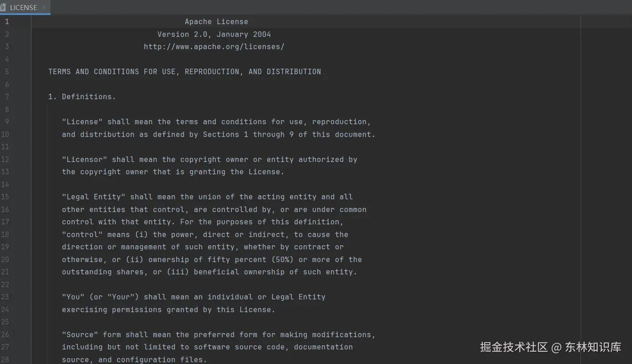This screenshot has height=364, width=632.
Task: Click the file icon on the LICENSE tab
Action: 3,7
